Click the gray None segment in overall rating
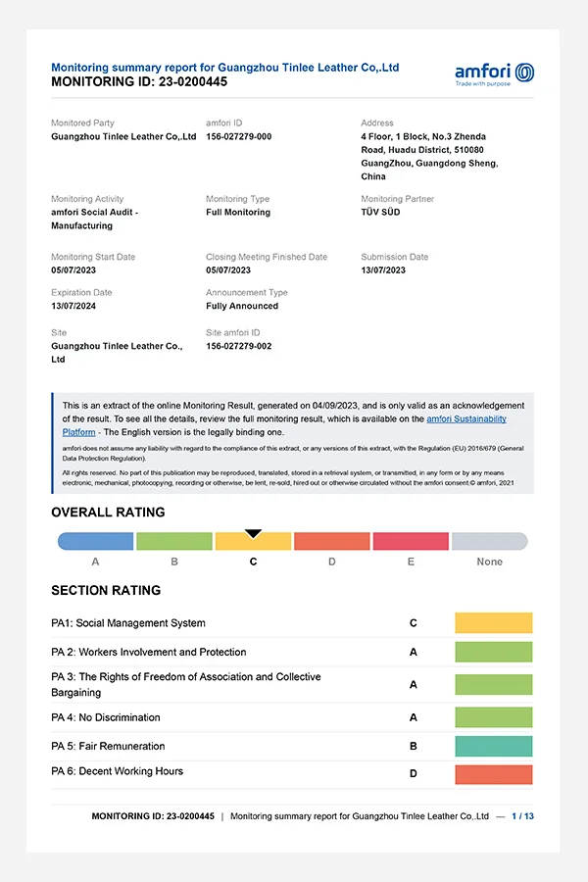This screenshot has height=882, width=588. (489, 541)
